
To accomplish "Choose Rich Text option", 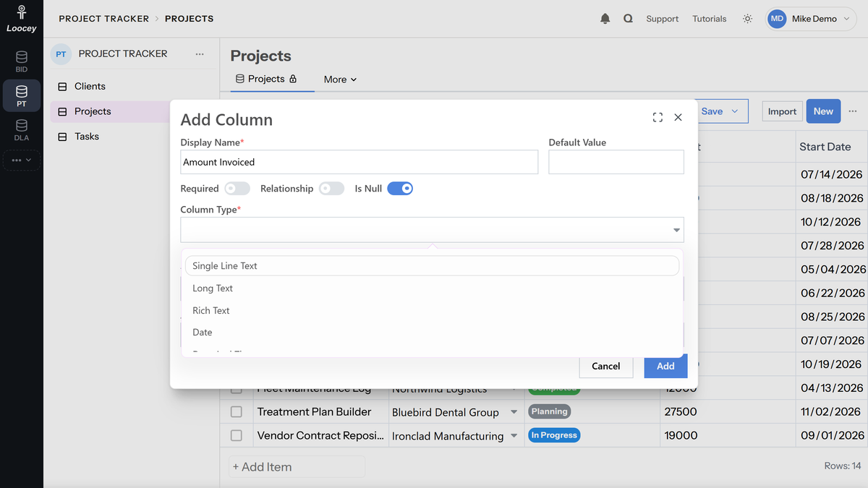I will (432, 311).
